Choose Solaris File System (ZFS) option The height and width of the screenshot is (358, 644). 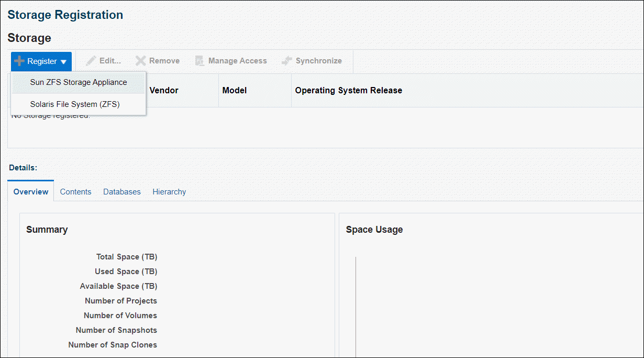coord(79,104)
